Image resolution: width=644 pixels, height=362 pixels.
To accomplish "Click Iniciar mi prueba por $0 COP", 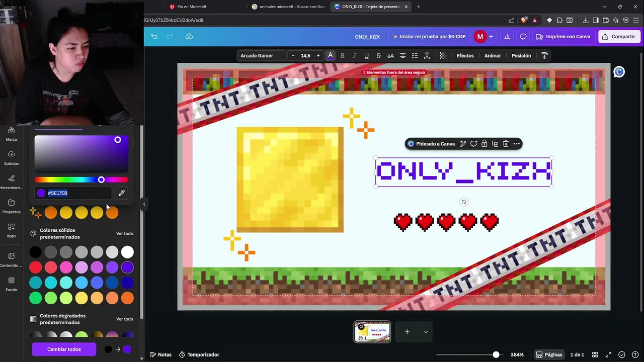I will [x=430, y=36].
